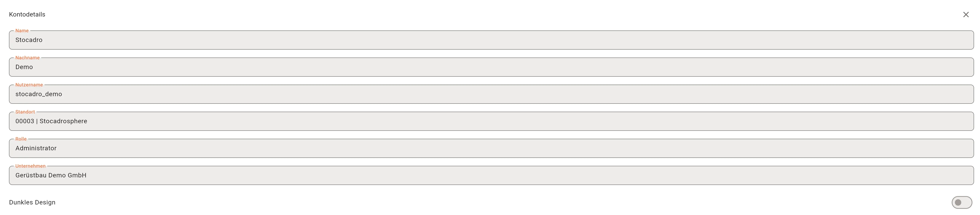Focus the Nachname field showing Demo

coord(491,67)
